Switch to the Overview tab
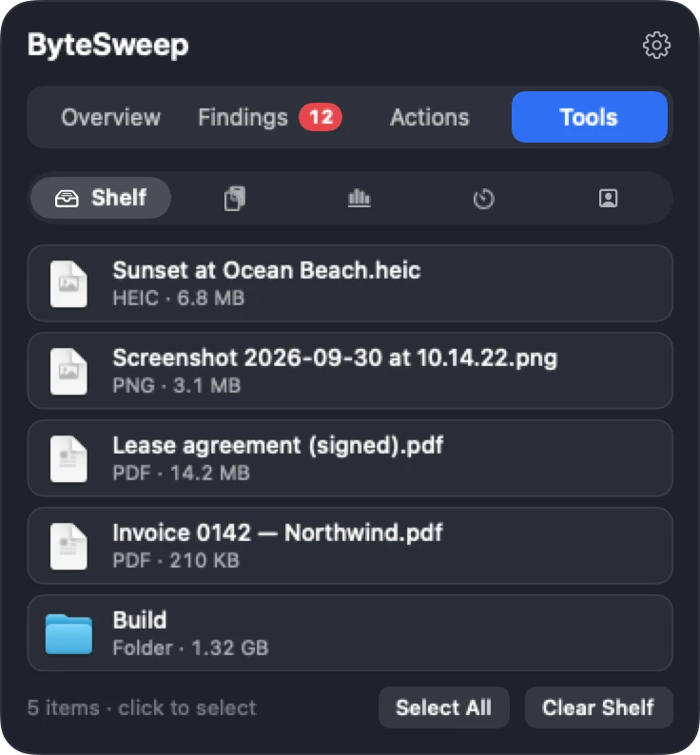The height and width of the screenshot is (755, 700). click(x=111, y=118)
